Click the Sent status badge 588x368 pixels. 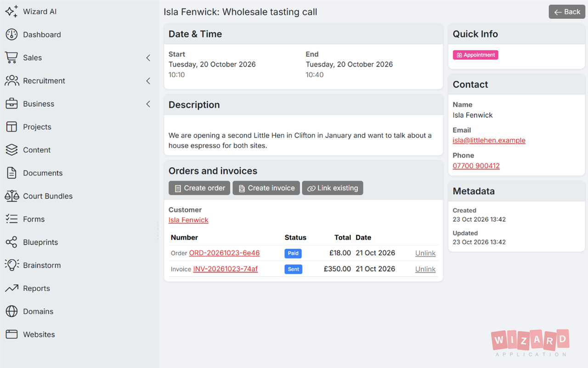294,269
